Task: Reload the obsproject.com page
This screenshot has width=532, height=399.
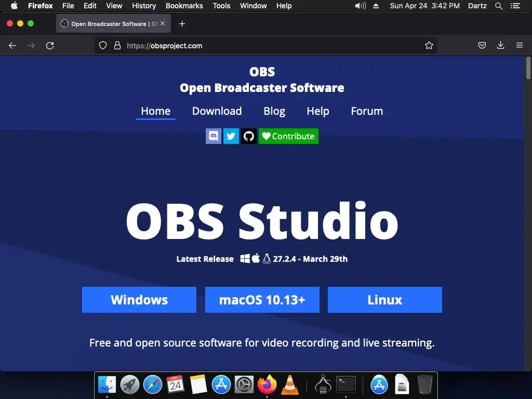Action: pos(50,46)
